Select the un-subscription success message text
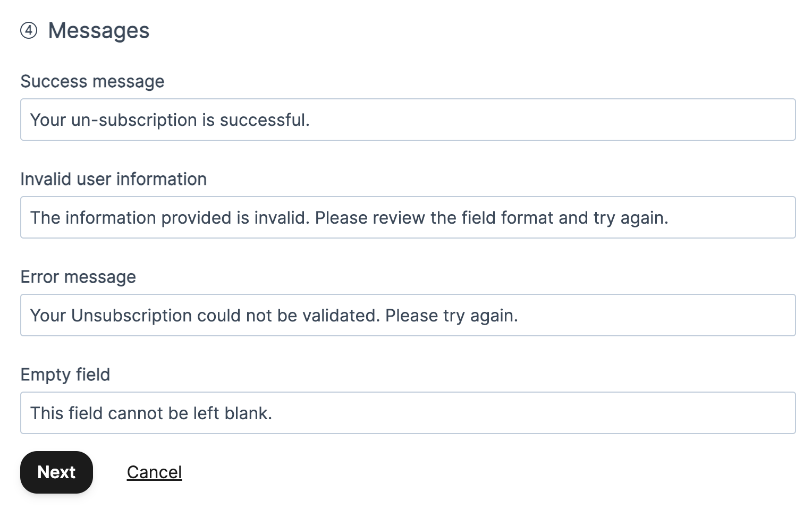Viewport: 812px width, 509px height. click(170, 120)
